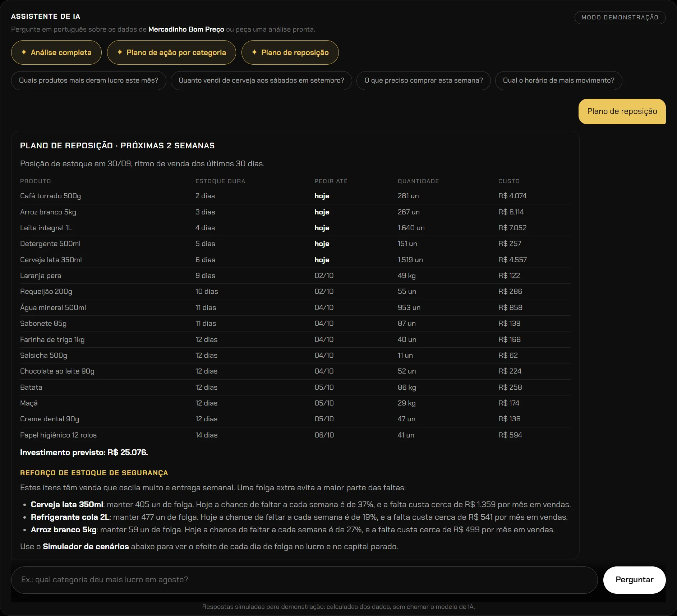This screenshot has height=616, width=677.
Task: Choose the beer sales on Saturdays question
Action: 261,80
